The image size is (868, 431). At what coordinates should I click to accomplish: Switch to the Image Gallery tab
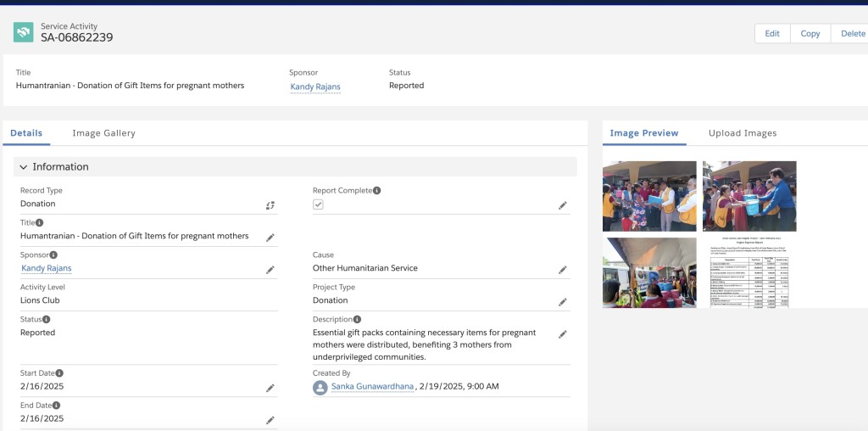pos(103,133)
